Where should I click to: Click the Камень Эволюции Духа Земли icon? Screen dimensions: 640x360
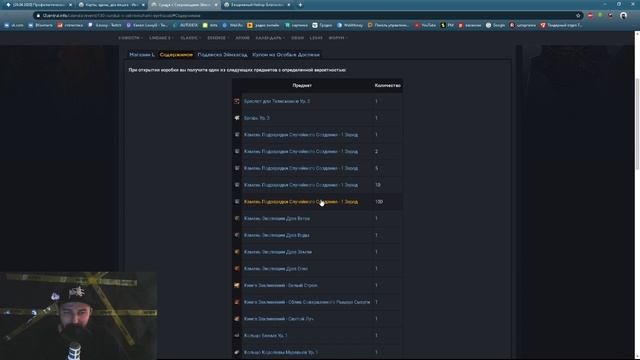tap(237, 251)
